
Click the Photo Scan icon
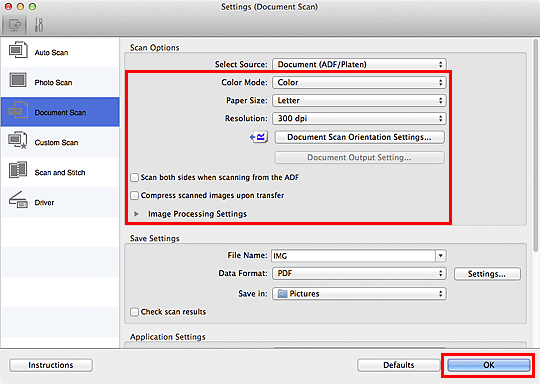point(18,80)
